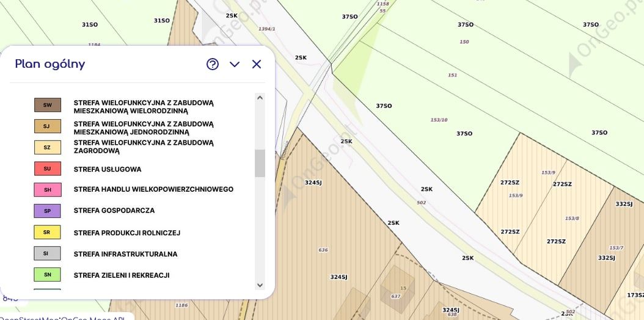This screenshot has width=644, height=320.
Task: Click the legend scrollbar thumb
Action: click(260, 163)
